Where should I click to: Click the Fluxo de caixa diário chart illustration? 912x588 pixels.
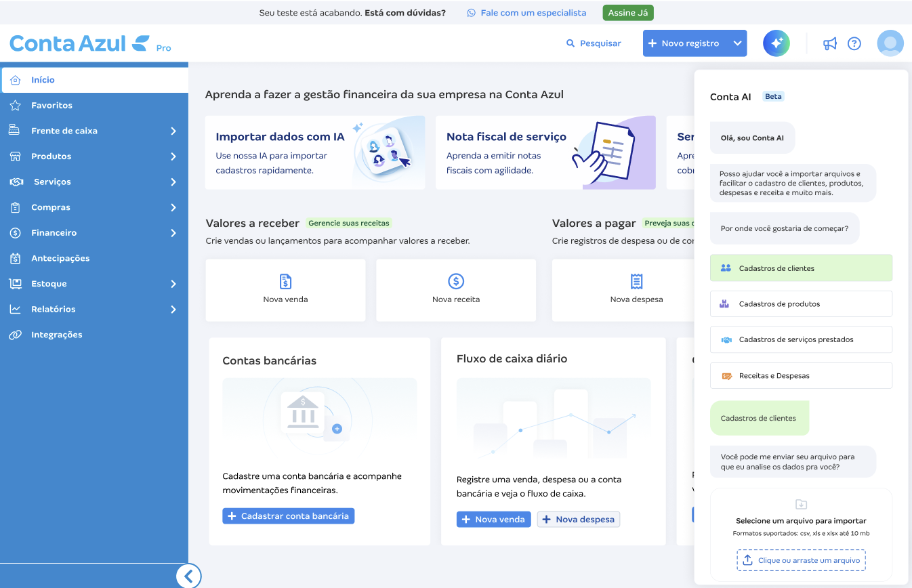pos(554,419)
